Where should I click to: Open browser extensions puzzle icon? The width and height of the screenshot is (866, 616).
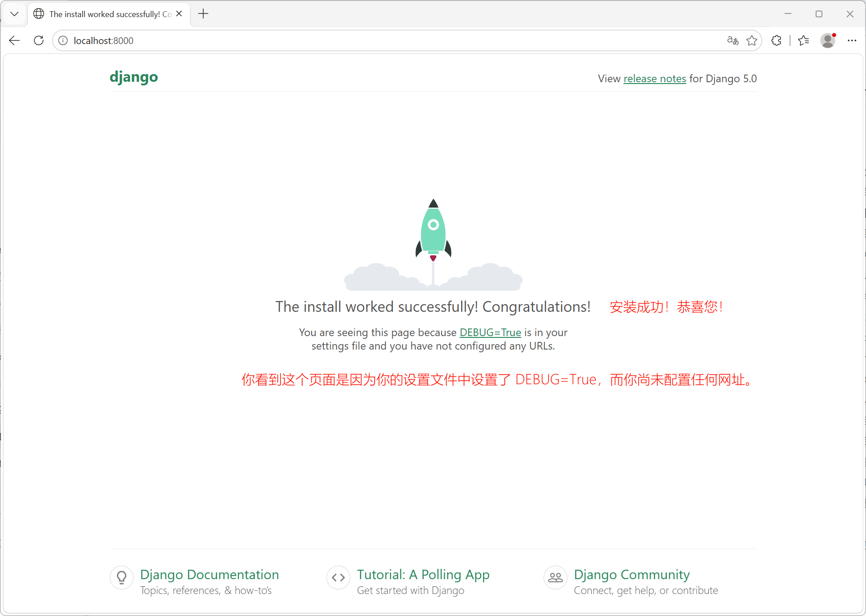(777, 40)
